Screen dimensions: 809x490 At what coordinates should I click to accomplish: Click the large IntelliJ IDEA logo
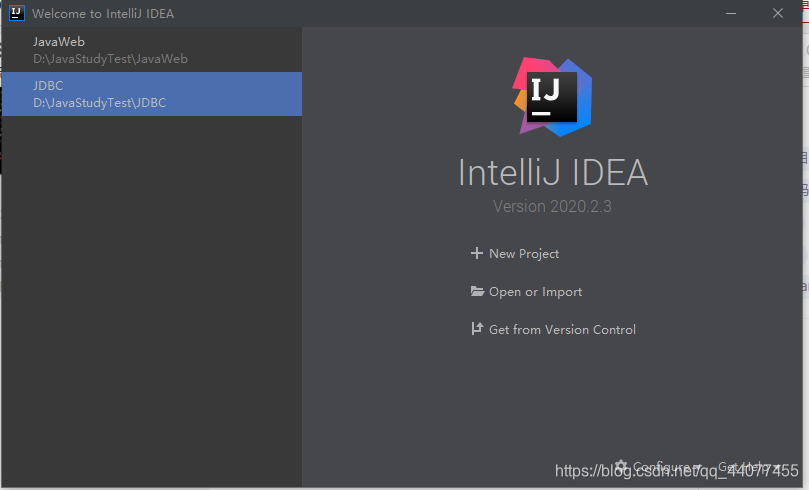553,97
